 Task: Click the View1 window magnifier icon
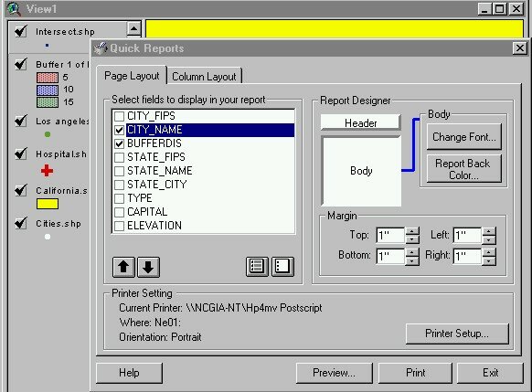point(14,9)
